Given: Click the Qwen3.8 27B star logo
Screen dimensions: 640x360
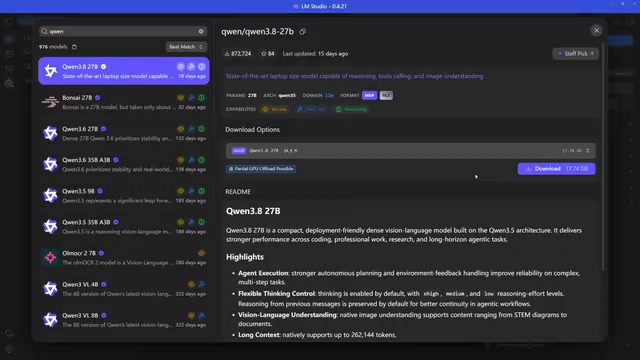Looking at the screenshot, I should [51, 71].
